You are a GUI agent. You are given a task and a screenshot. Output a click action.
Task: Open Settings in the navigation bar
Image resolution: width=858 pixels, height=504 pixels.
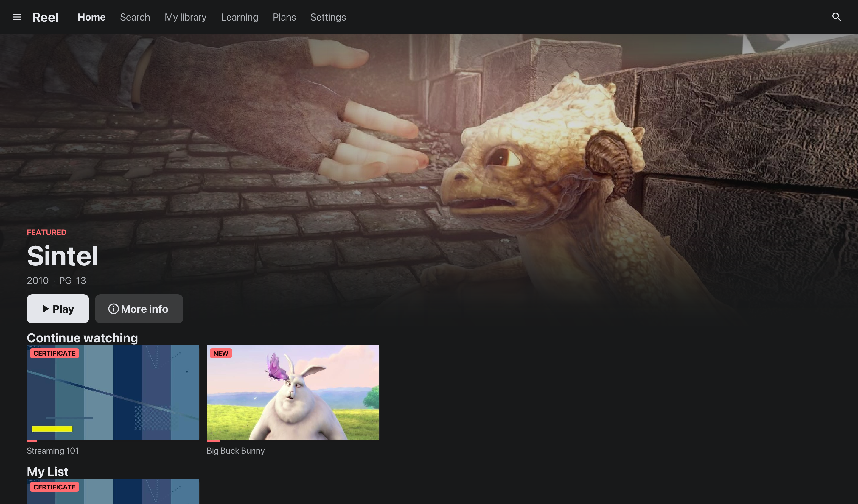328,17
